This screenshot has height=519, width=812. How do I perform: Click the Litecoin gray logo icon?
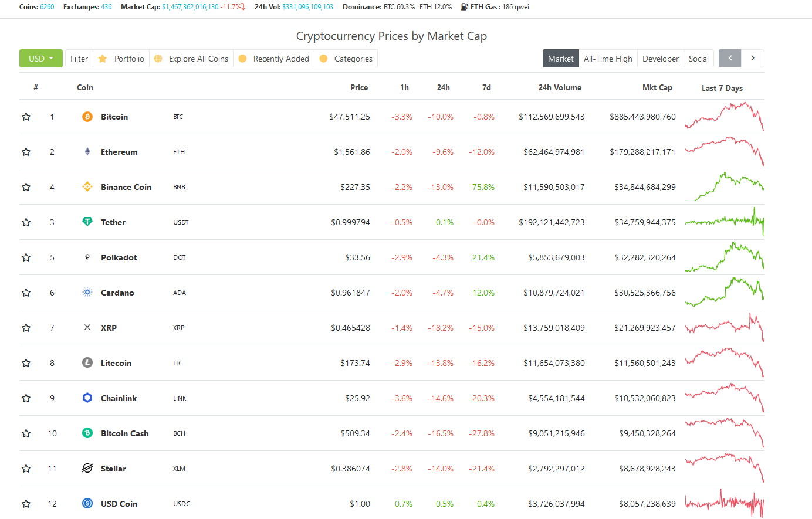pos(87,362)
